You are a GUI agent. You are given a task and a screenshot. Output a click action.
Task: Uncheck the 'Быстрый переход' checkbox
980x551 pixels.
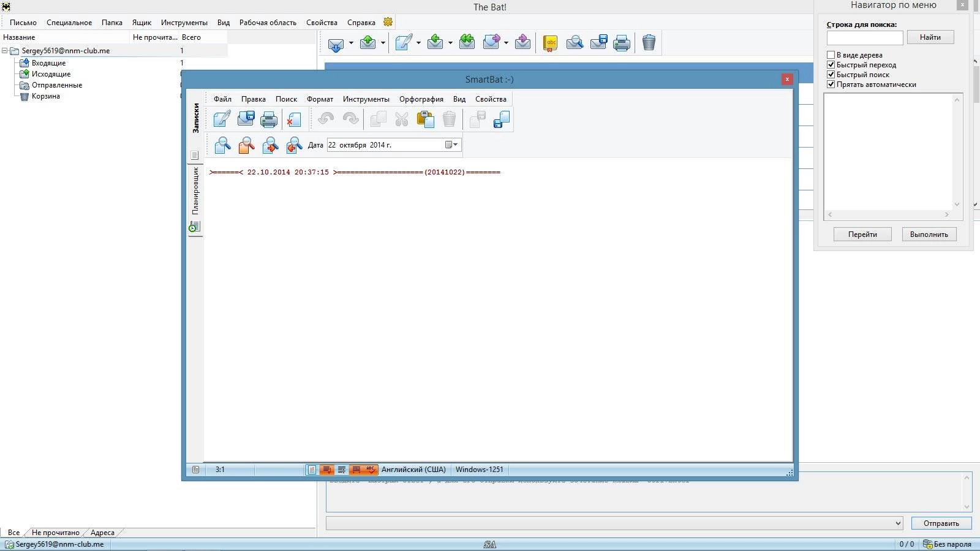pos(831,65)
